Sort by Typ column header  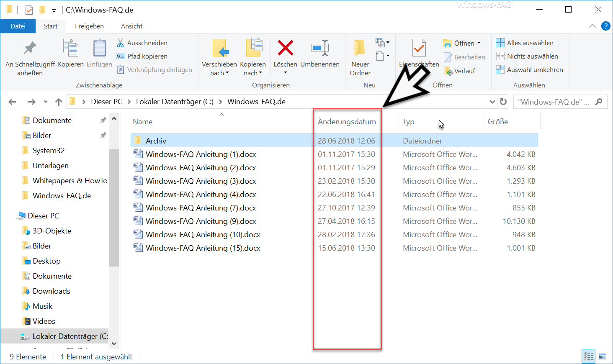408,122
